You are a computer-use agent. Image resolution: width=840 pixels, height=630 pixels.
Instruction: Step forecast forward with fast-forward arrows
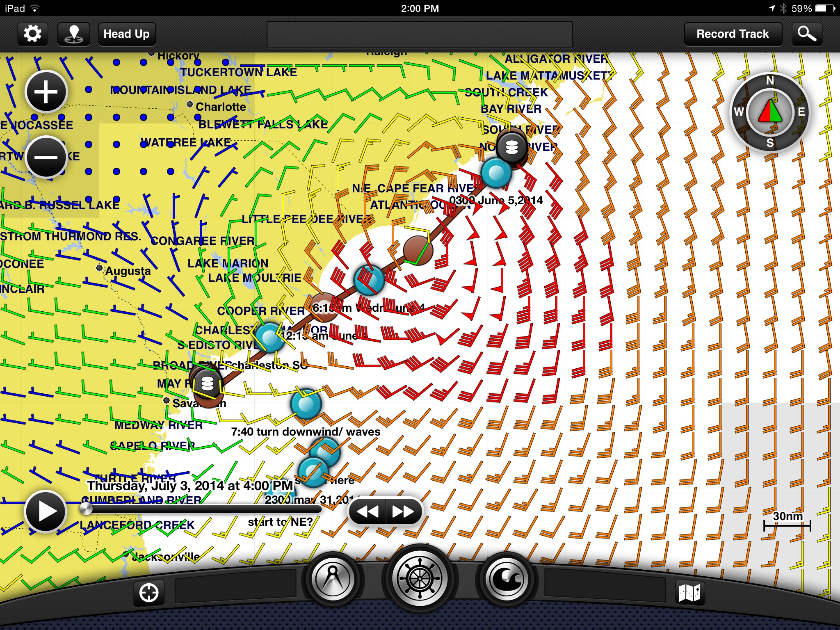tap(403, 511)
